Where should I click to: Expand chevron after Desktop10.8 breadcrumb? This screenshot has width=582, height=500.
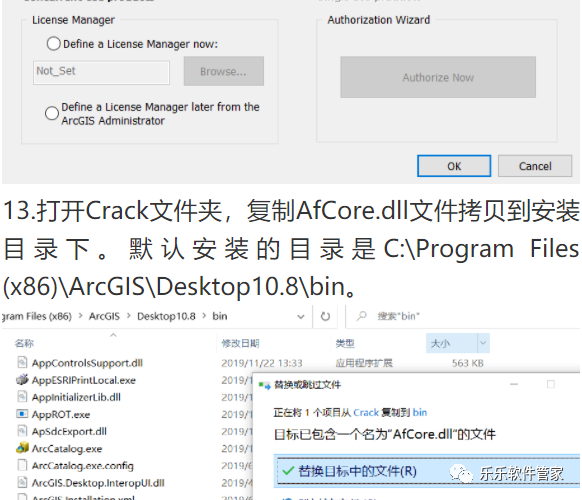click(204, 316)
